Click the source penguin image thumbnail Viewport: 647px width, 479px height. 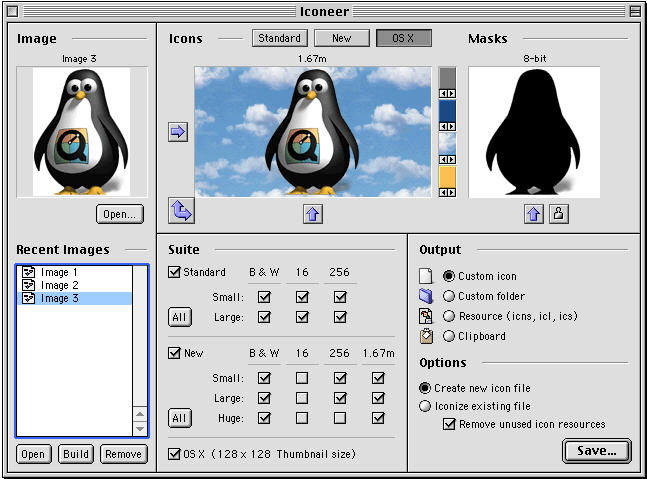(82, 132)
